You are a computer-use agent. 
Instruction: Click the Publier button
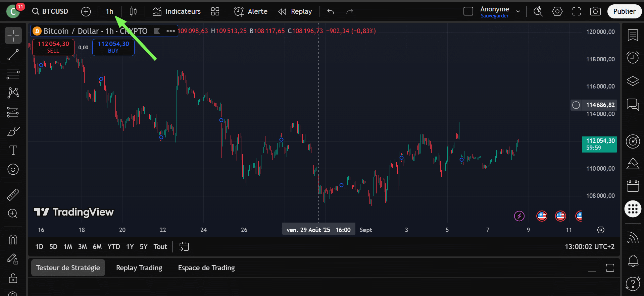point(624,12)
